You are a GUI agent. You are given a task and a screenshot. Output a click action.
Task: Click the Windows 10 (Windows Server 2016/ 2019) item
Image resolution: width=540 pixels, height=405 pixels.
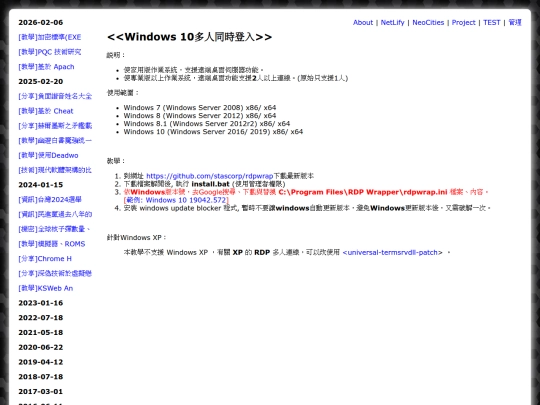click(213, 132)
